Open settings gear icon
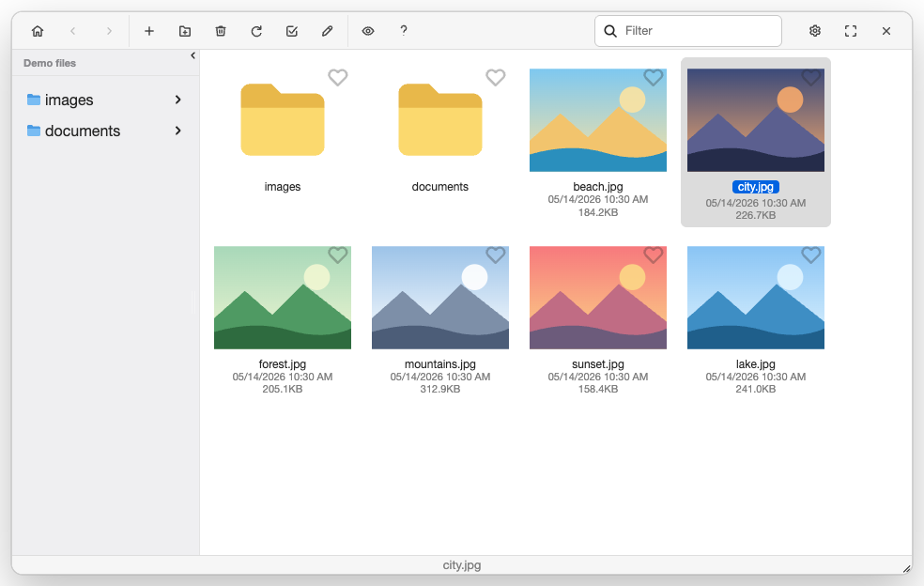This screenshot has height=586, width=924. (815, 31)
